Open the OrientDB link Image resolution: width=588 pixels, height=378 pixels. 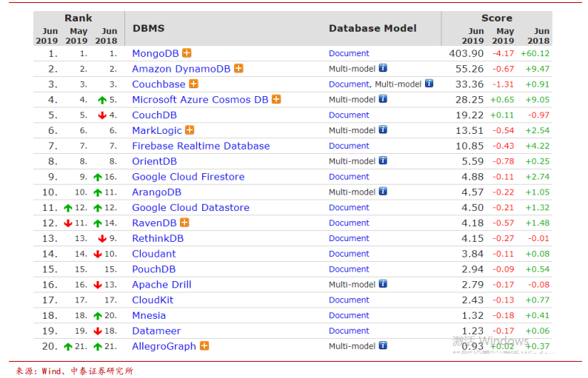click(x=154, y=161)
